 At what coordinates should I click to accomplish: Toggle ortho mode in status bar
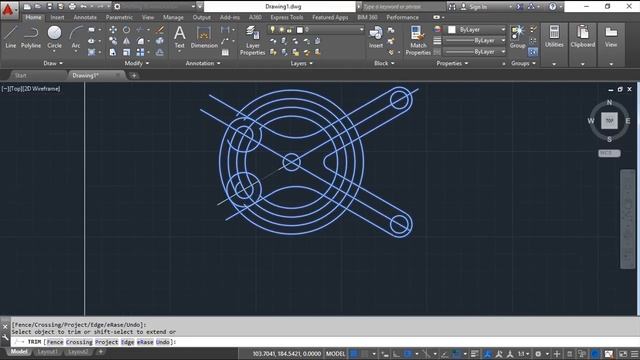(396, 354)
